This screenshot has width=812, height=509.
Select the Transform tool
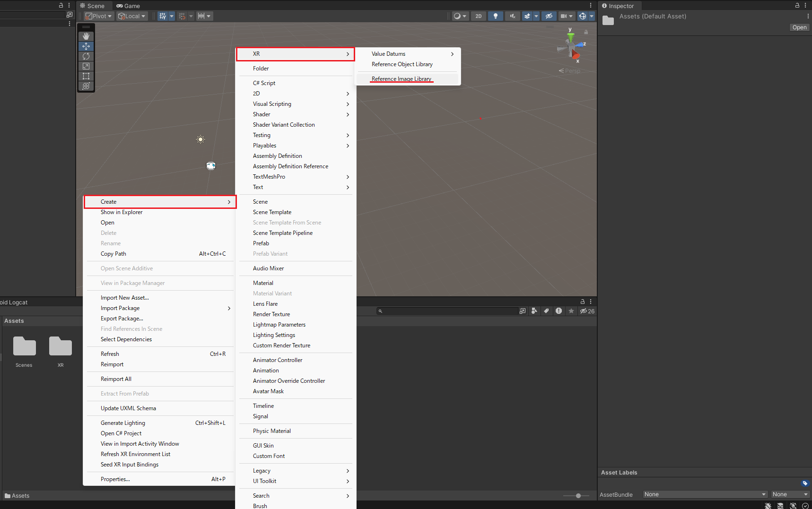(86, 86)
